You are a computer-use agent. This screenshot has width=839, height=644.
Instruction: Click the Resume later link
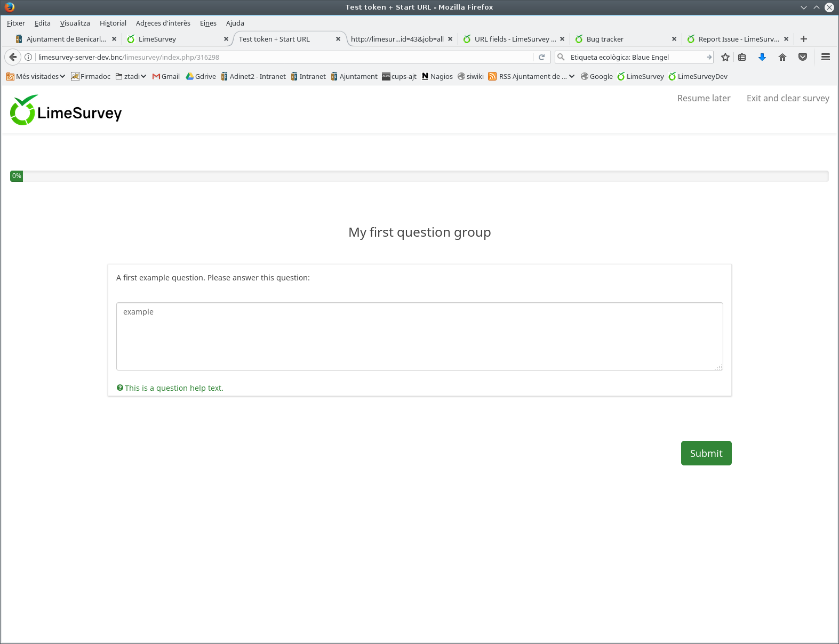tap(704, 98)
